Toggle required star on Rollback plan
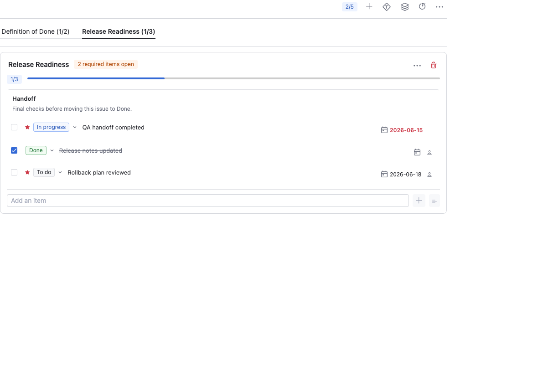Viewport: 538px width, 392px height. coord(27,172)
